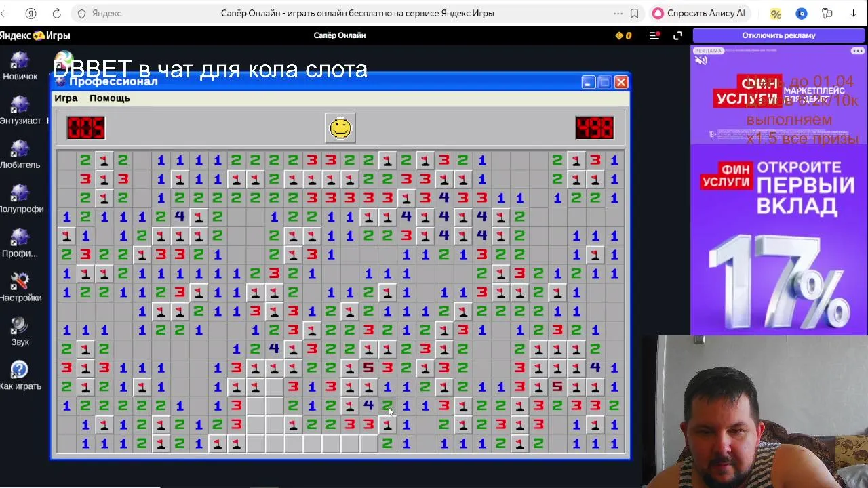Launch the Новичок difficulty shortcut
Screen dimensions: 868x488
[20, 66]
